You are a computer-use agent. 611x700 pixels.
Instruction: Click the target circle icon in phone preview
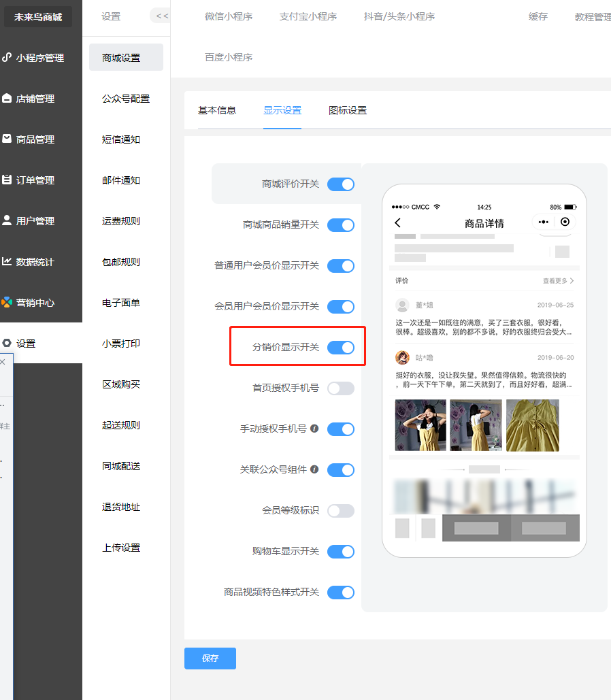pyautogui.click(x=565, y=222)
